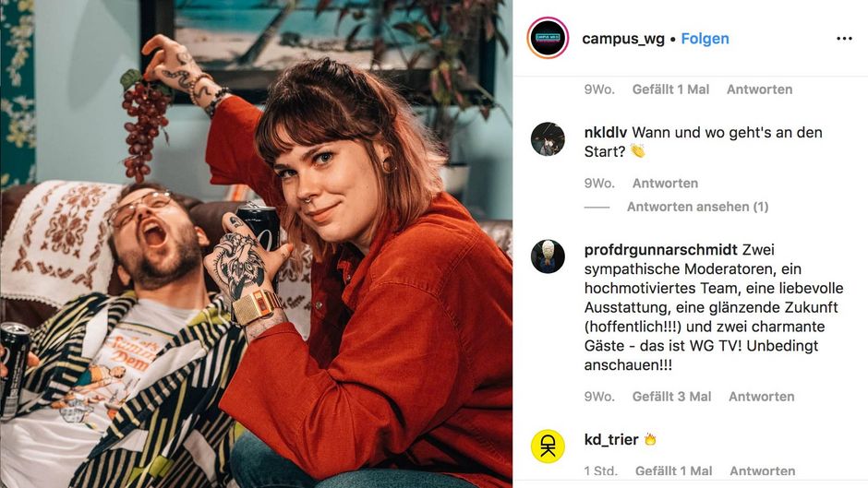Open the yellow kd_trier avatar
Image resolution: width=868 pixels, height=488 pixels.
[x=548, y=446]
